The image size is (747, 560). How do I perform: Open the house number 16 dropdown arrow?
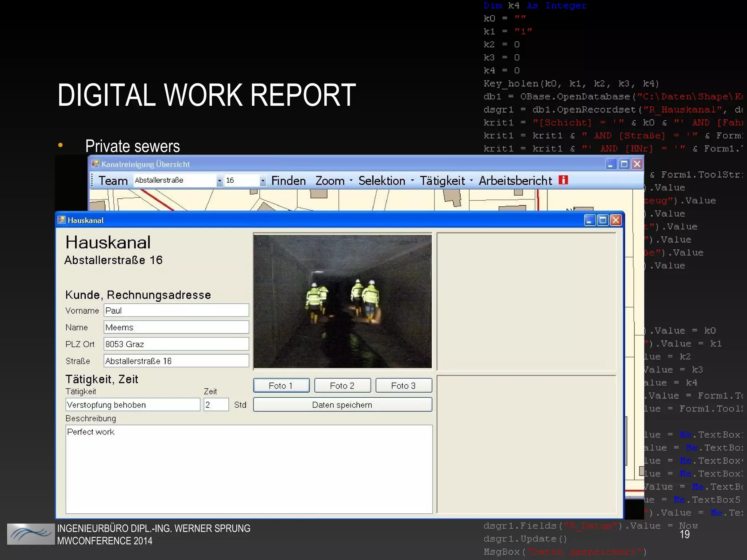263,180
